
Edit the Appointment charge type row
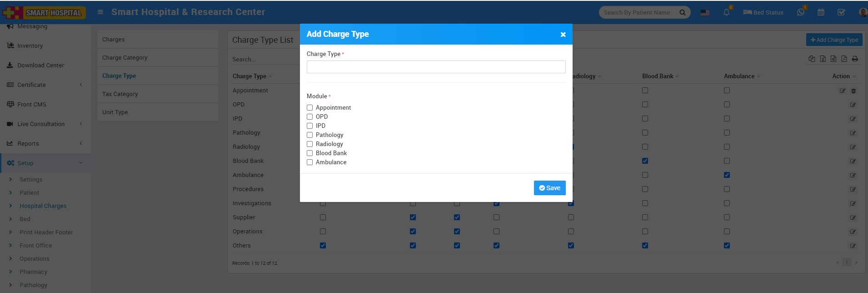[x=843, y=91]
